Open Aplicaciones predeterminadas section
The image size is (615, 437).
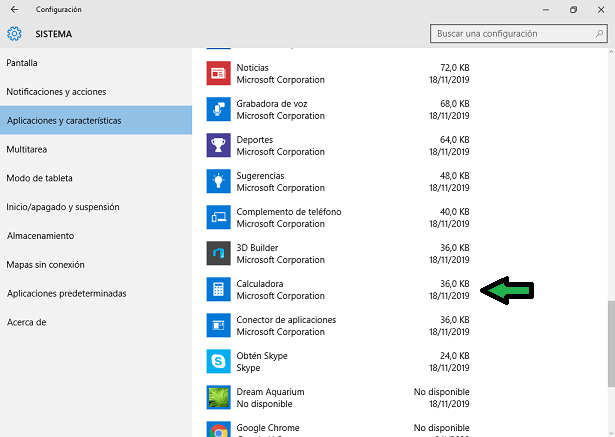(66, 294)
